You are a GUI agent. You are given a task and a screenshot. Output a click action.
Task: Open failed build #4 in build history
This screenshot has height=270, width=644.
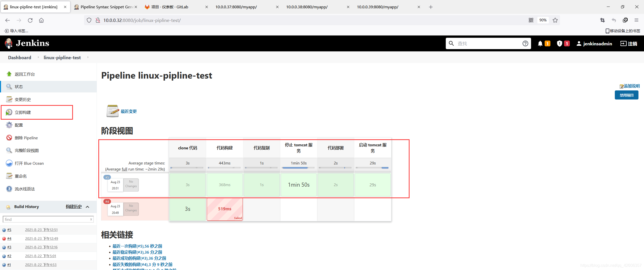point(9,239)
